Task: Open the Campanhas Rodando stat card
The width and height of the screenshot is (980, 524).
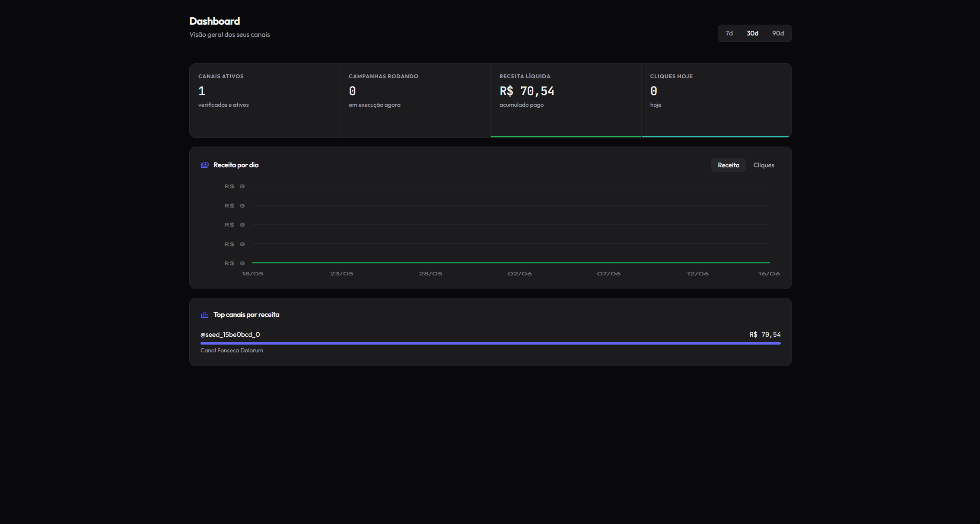Action: (x=415, y=101)
